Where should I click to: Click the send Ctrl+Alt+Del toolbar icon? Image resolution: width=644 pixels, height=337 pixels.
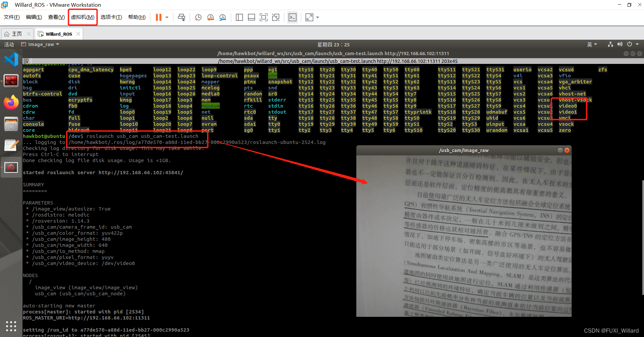(x=181, y=17)
